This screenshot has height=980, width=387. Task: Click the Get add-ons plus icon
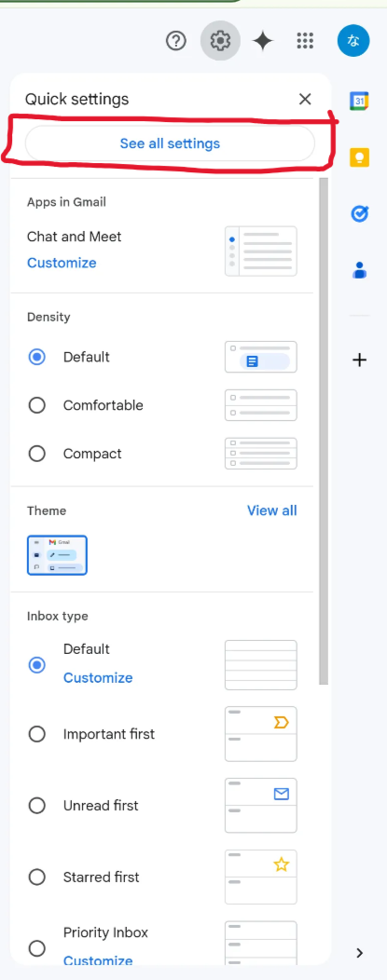(x=360, y=360)
